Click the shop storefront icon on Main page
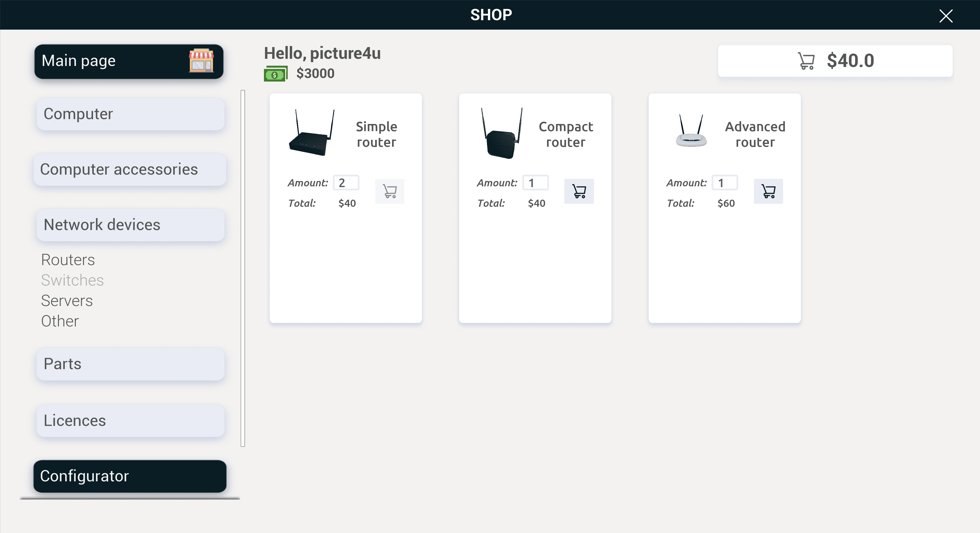Screen dimensions: 980x533 coord(201,60)
